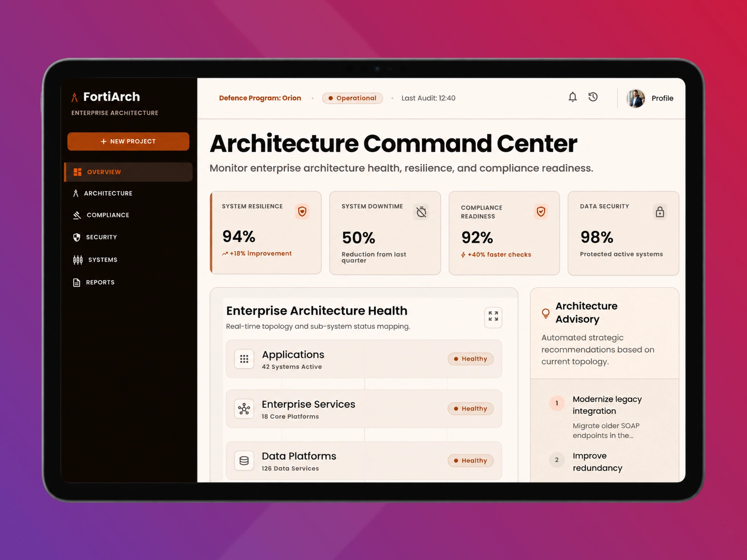Select Overview in the sidebar
The width and height of the screenshot is (747, 560).
pos(128,172)
